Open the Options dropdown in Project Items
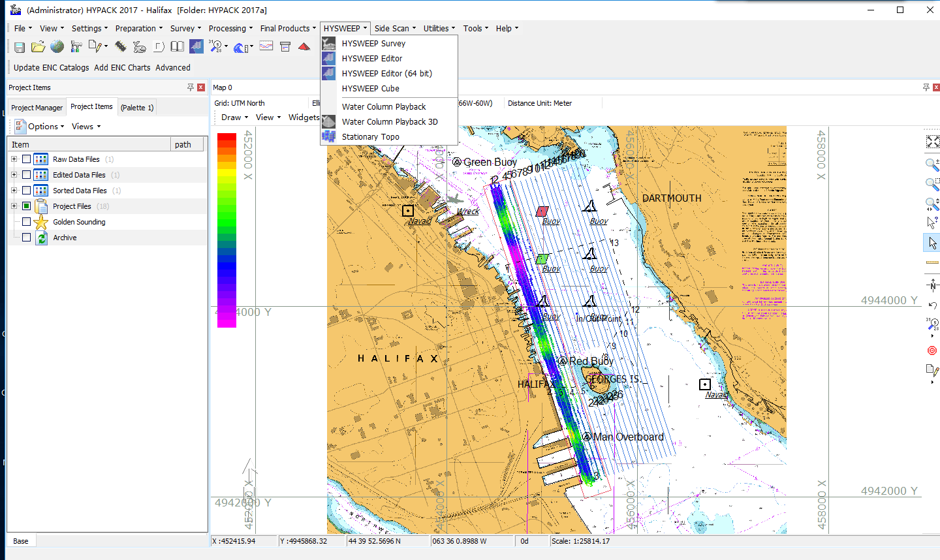The height and width of the screenshot is (560, 940). (x=40, y=127)
